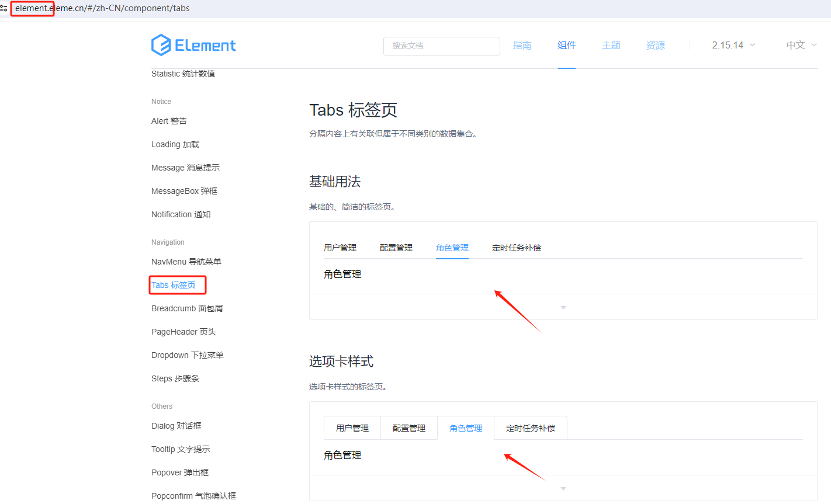Navigate to the 主题 section
This screenshot has width=831, height=504.
[x=611, y=45]
